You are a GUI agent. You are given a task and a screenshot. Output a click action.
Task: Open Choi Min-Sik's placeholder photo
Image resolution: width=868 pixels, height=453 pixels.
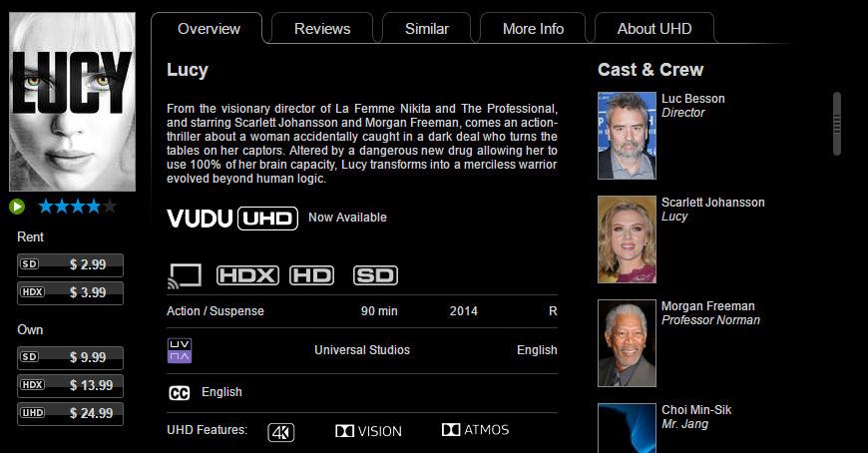click(628, 428)
